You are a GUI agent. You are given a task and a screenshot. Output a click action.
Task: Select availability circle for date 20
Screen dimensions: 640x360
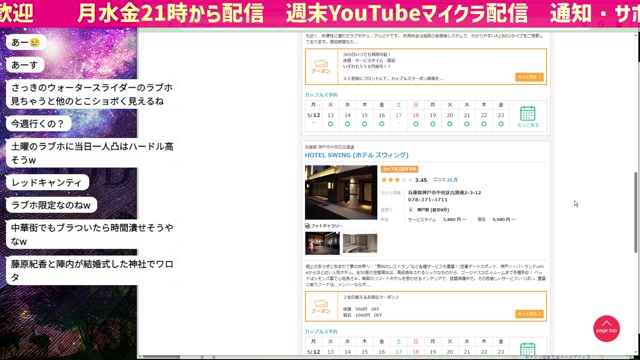click(450, 124)
